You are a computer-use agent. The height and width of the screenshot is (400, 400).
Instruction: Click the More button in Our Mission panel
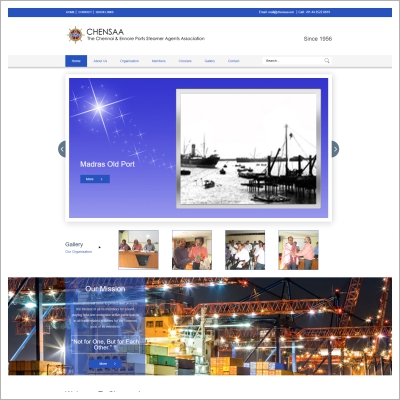[x=105, y=364]
